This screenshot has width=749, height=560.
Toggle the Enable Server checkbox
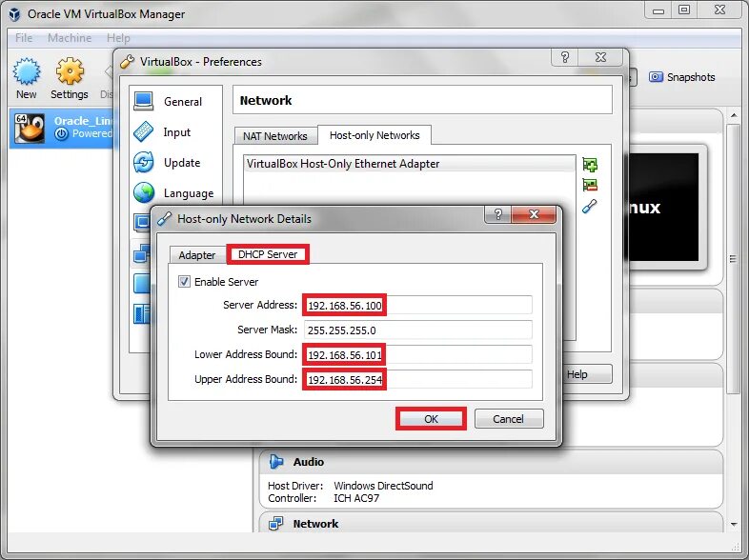184,282
